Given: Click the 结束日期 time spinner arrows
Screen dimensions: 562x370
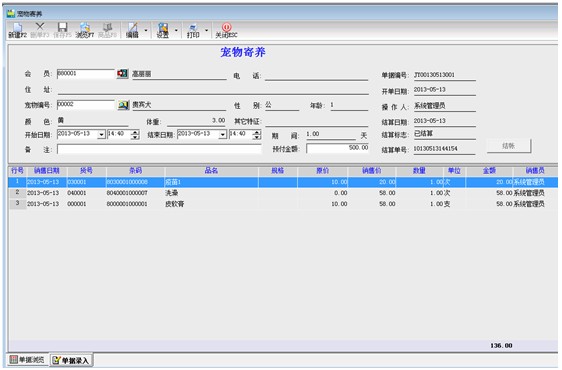Looking at the screenshot, I should [x=257, y=134].
